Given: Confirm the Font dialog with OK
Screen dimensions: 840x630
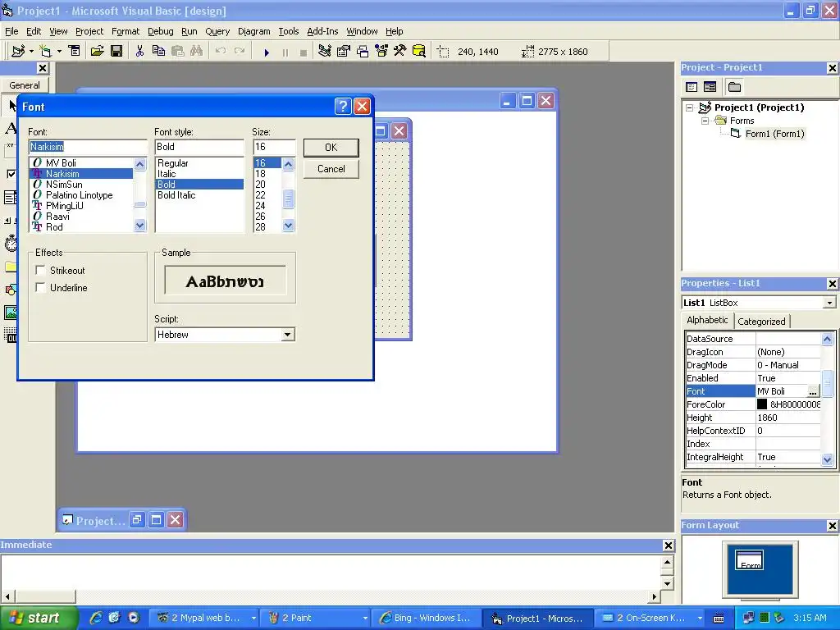Looking at the screenshot, I should [x=331, y=148].
